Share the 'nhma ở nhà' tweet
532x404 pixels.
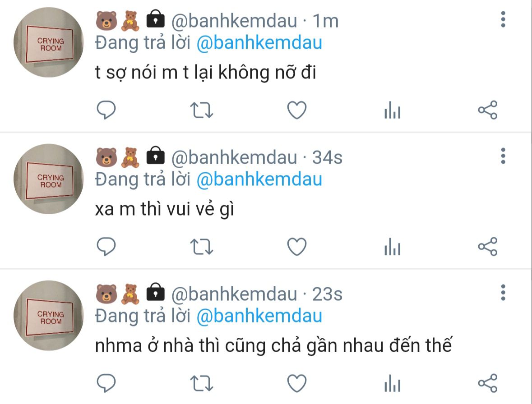click(487, 383)
